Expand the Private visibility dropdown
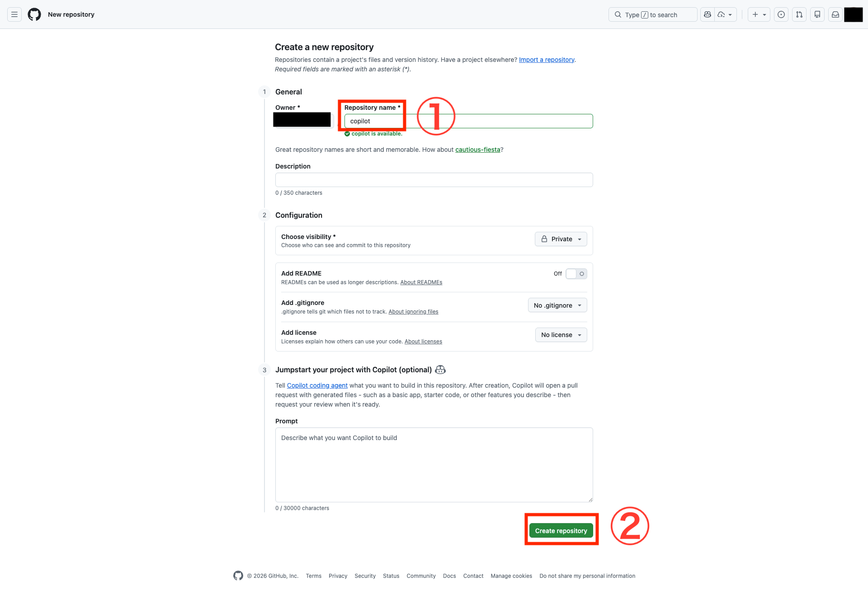This screenshot has height=600, width=868. click(561, 239)
